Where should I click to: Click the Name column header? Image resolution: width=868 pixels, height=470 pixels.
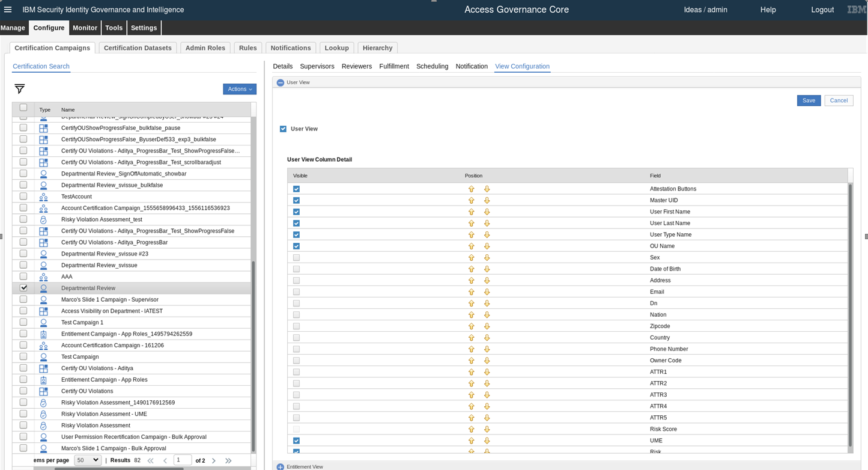coord(68,109)
